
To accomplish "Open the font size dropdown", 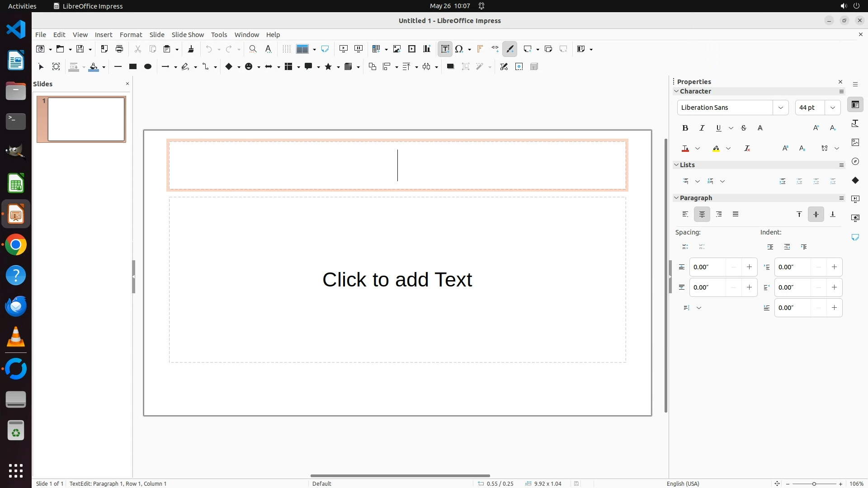I will pos(832,108).
